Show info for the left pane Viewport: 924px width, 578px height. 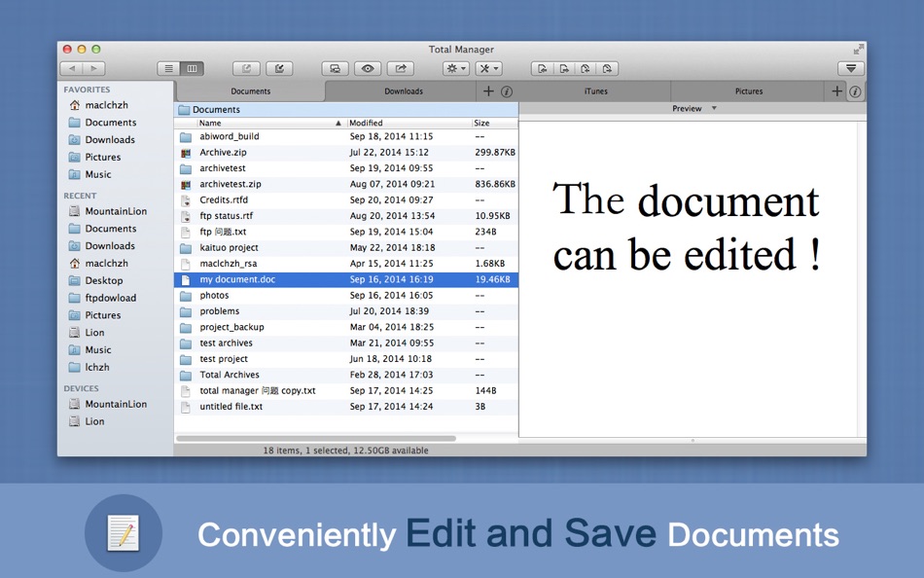pyautogui.click(x=507, y=91)
